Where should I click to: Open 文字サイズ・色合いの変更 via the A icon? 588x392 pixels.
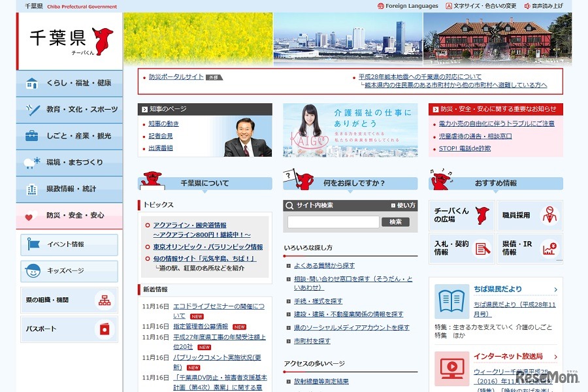449,6
